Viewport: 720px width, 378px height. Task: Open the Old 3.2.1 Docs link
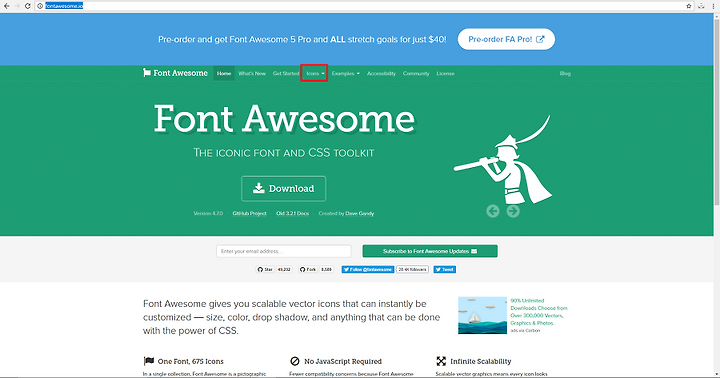[x=292, y=214]
